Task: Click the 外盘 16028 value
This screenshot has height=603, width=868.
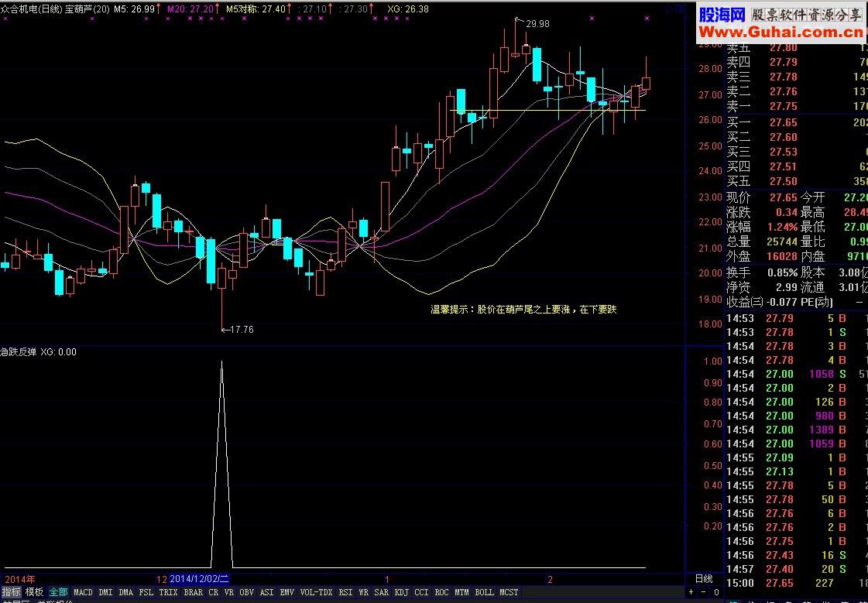Action: click(783, 257)
